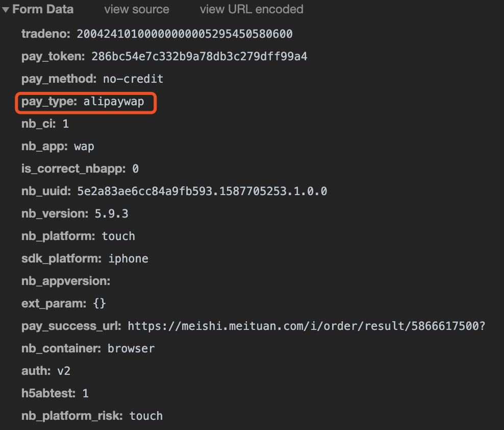Click the empty nb_appversion key
This screenshot has height=430, width=504.
[x=66, y=281]
